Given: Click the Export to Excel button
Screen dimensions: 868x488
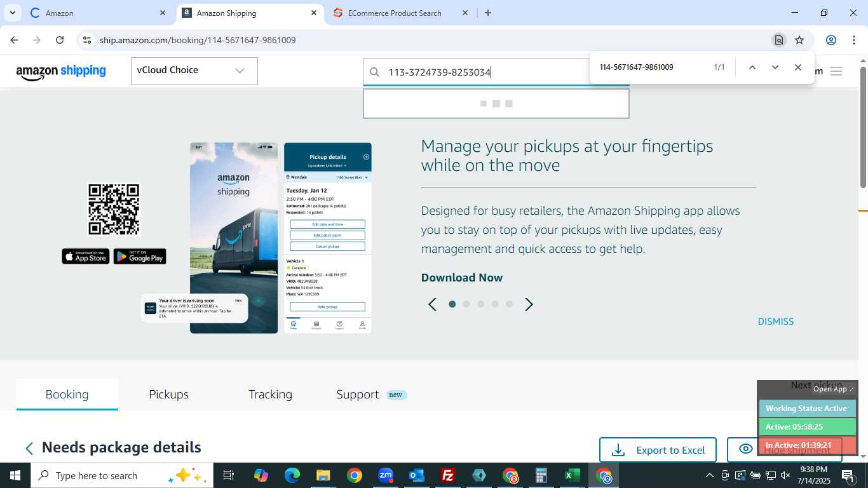Looking at the screenshot, I should pyautogui.click(x=658, y=450).
